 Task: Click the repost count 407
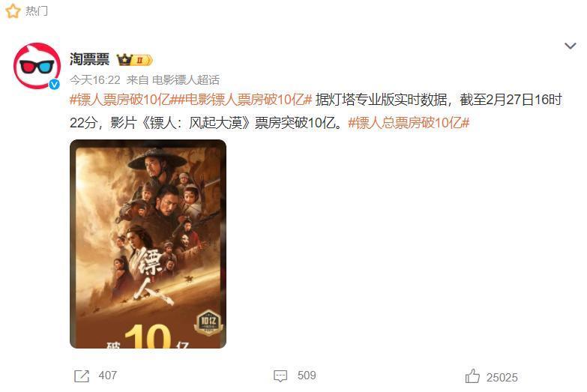tap(108, 376)
